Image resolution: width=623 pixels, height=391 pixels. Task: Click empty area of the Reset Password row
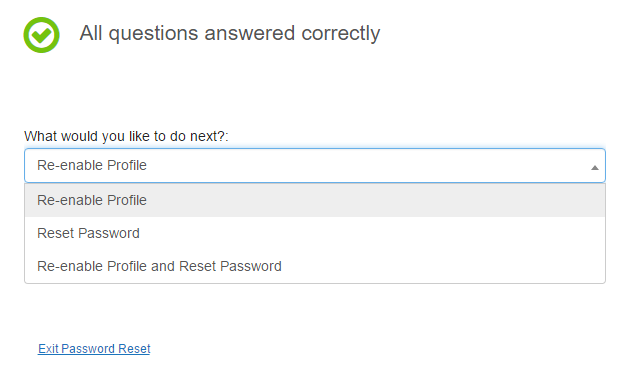click(x=370, y=233)
